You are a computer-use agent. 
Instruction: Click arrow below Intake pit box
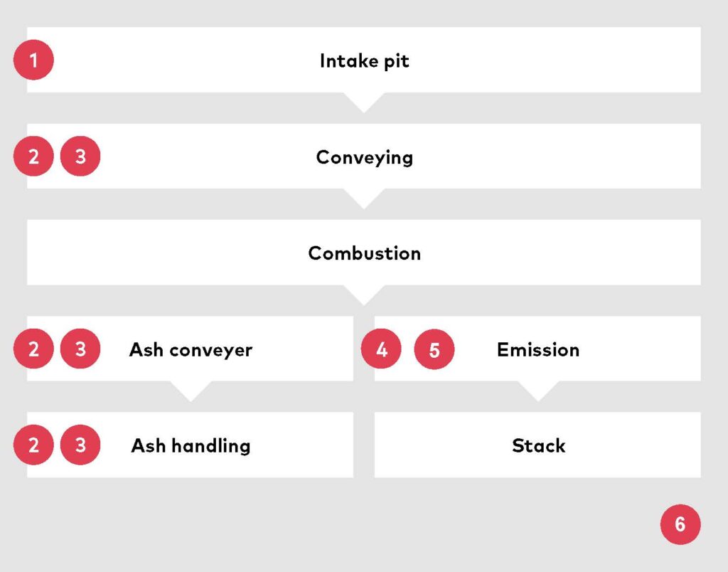364,102
